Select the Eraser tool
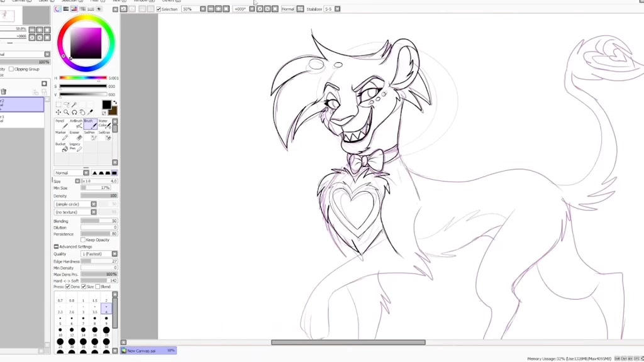 (x=75, y=136)
